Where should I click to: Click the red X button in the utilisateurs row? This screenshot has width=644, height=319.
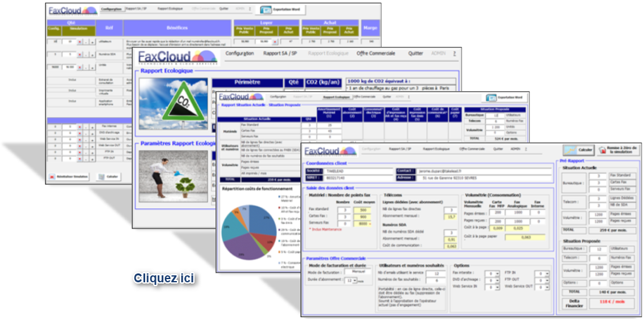click(80, 42)
